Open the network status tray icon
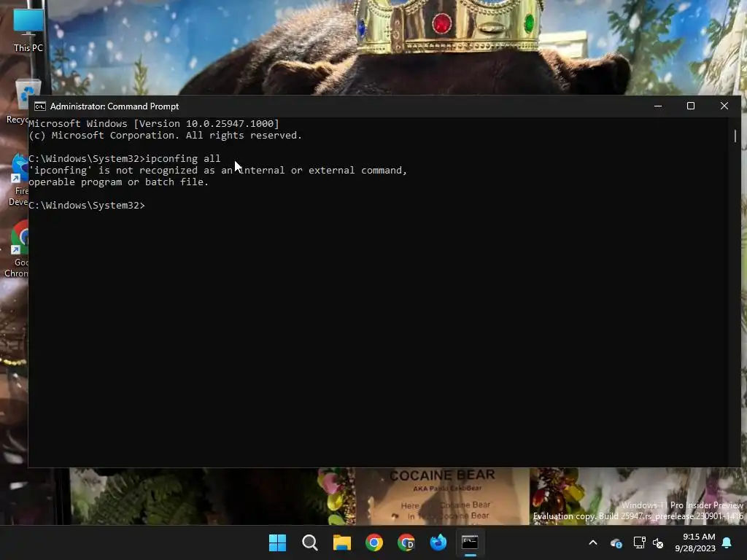This screenshot has height=560, width=747. pyautogui.click(x=639, y=542)
